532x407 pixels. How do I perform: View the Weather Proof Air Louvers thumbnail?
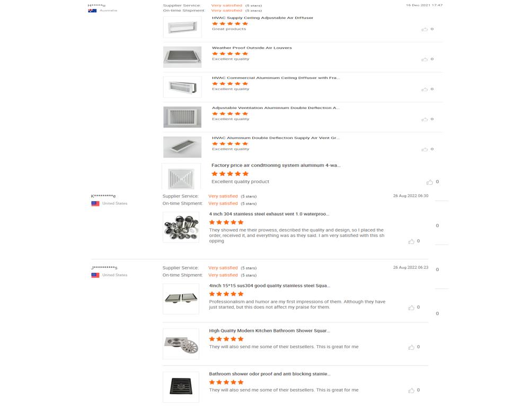coord(182,57)
